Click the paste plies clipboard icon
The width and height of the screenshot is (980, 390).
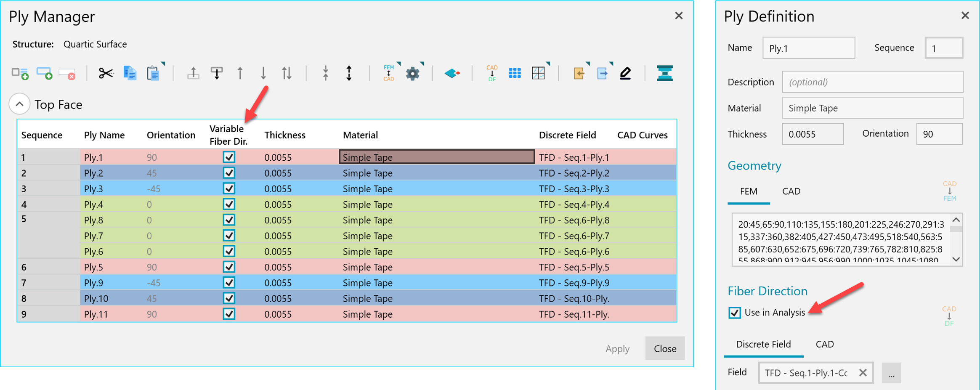153,73
